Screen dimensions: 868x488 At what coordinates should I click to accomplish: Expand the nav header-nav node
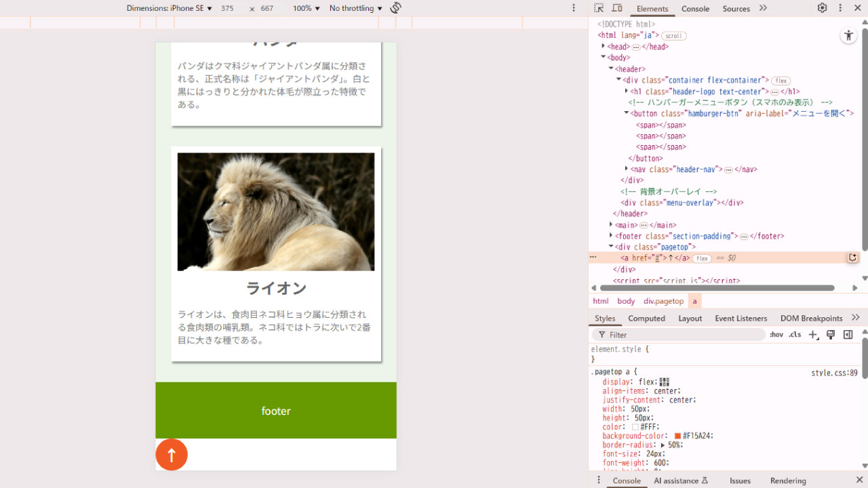626,169
